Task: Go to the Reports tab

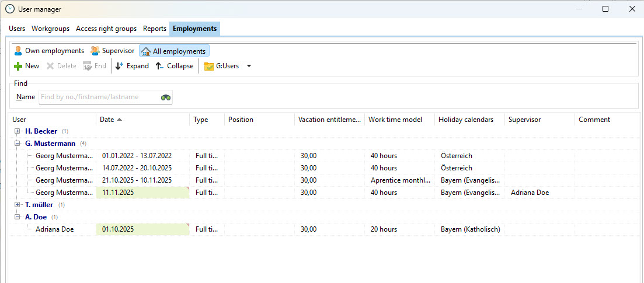Action: coord(155,29)
